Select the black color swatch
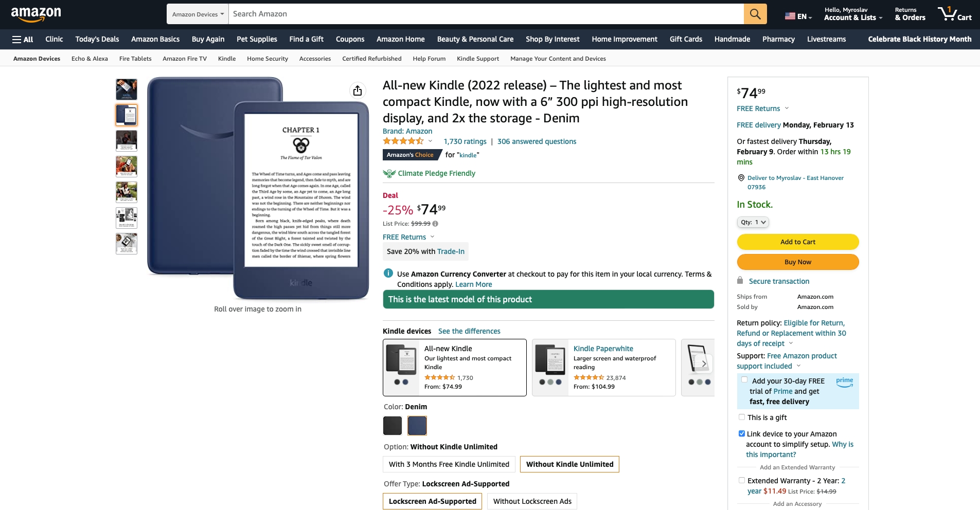 (x=393, y=426)
